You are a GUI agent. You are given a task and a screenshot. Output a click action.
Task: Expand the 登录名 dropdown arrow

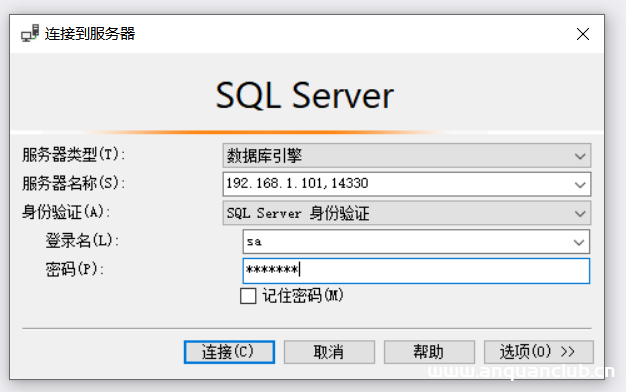coord(578,242)
